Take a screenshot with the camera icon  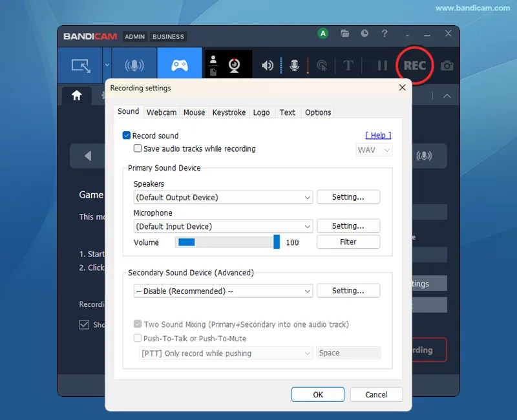click(447, 66)
